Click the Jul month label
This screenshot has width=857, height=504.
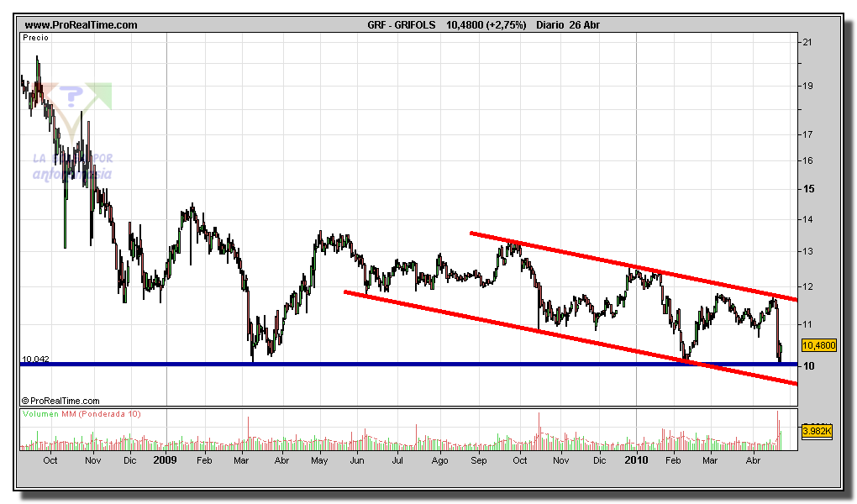pyautogui.click(x=397, y=461)
